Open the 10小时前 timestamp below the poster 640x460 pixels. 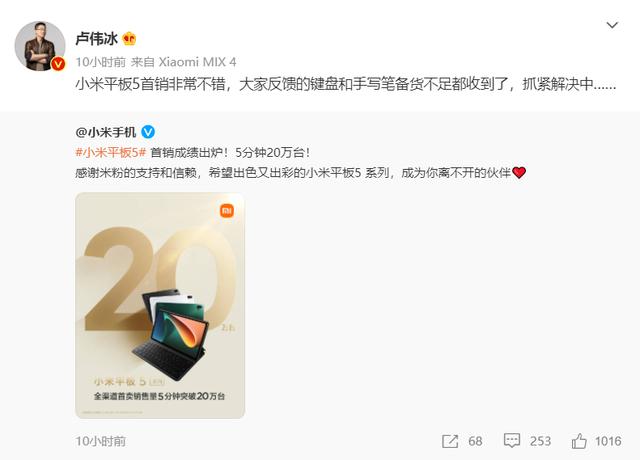[x=100, y=441]
